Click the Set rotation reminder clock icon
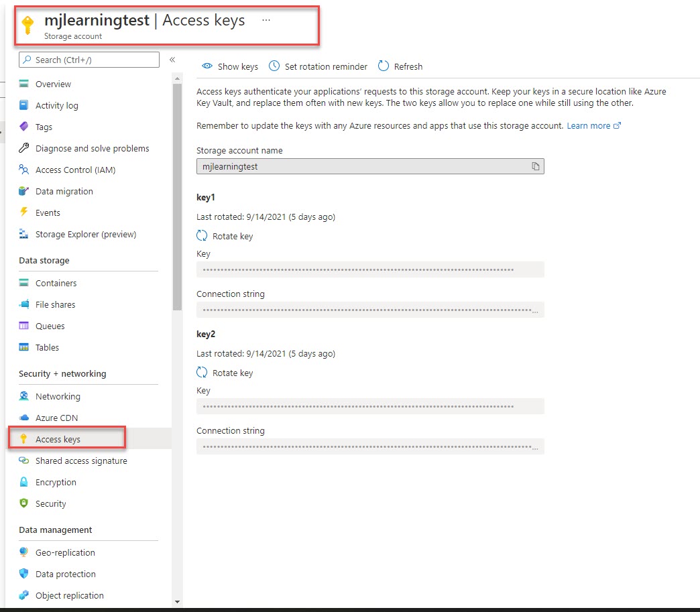700x612 pixels. point(274,66)
